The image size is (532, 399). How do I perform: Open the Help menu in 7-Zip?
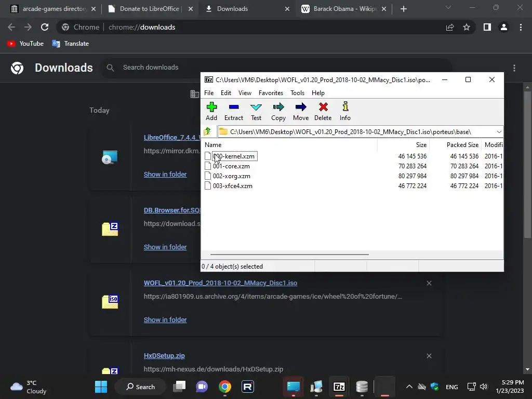318,93
